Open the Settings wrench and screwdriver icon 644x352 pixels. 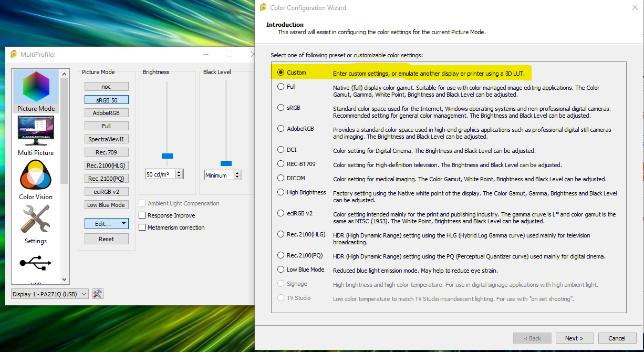(x=36, y=219)
